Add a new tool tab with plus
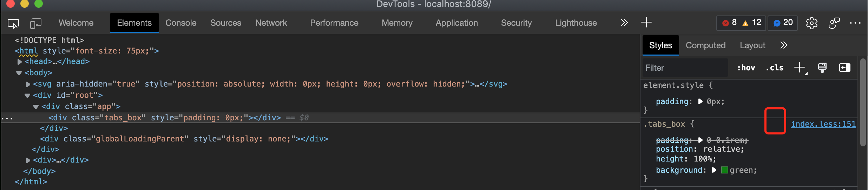The height and width of the screenshot is (190, 868). click(x=646, y=23)
